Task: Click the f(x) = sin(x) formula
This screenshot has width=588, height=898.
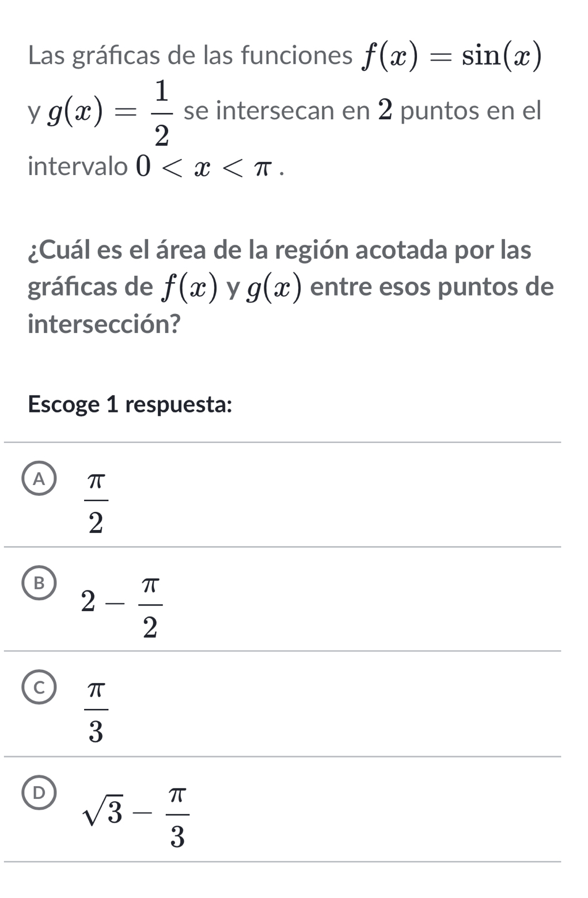Action: click(x=452, y=57)
